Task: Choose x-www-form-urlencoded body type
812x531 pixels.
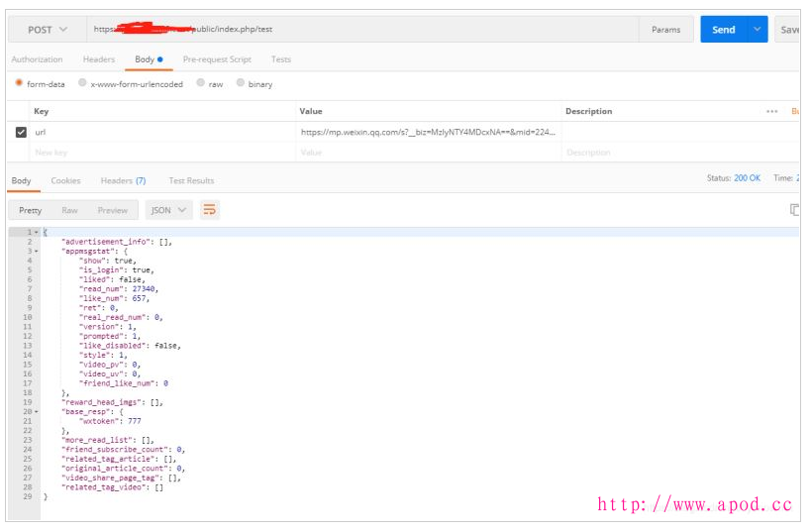Action: tap(82, 83)
